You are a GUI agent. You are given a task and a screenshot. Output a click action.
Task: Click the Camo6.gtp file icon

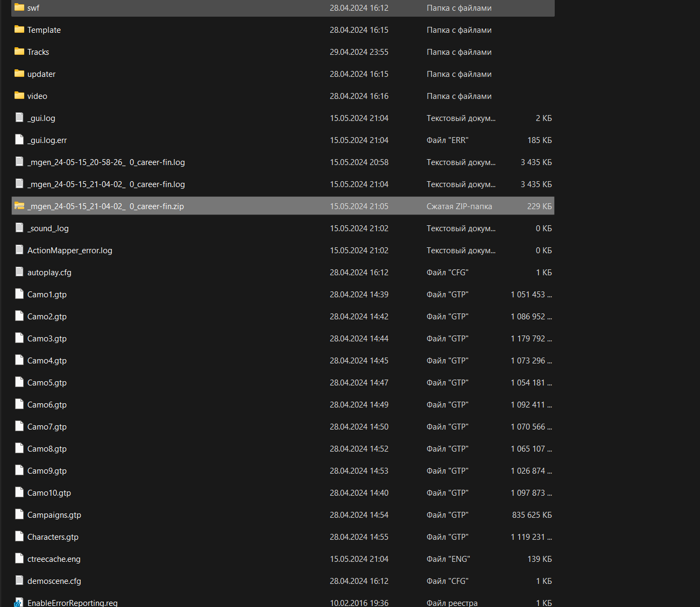[x=19, y=404]
